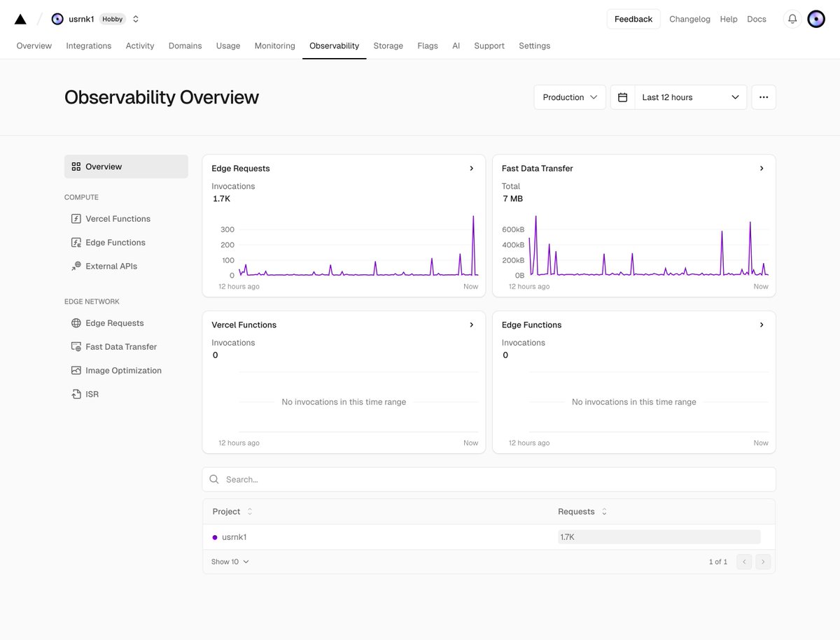This screenshot has width=840, height=640.
Task: Open the notifications bell
Action: [792, 19]
